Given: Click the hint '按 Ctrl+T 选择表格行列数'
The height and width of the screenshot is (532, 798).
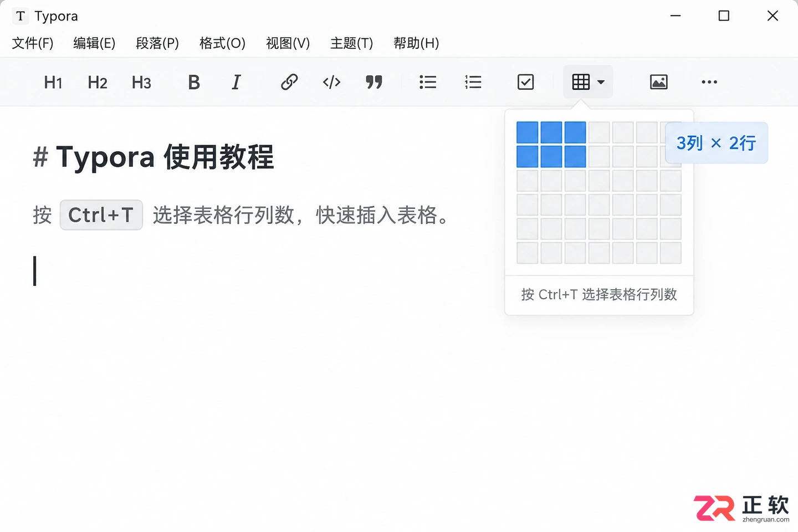Looking at the screenshot, I should 599,294.
